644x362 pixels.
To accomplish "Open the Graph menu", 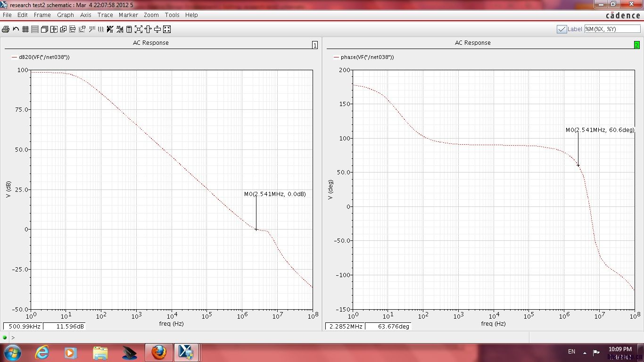I will pyautogui.click(x=66, y=15).
